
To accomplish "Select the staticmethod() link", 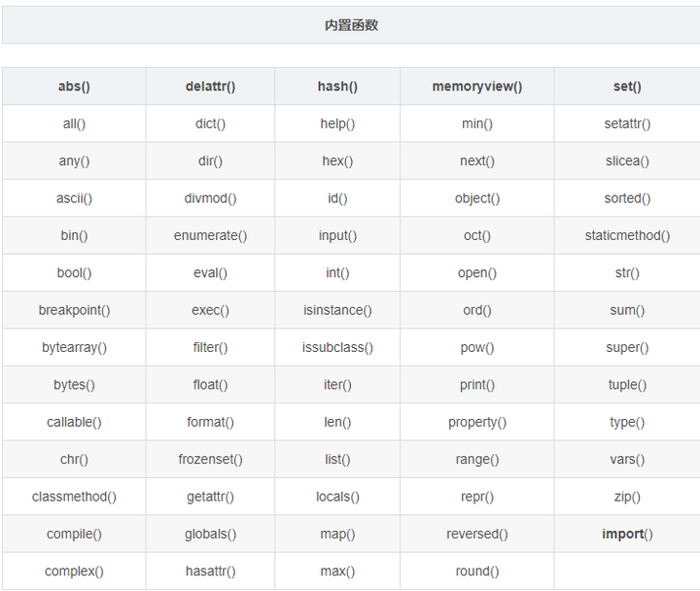I will click(627, 235).
